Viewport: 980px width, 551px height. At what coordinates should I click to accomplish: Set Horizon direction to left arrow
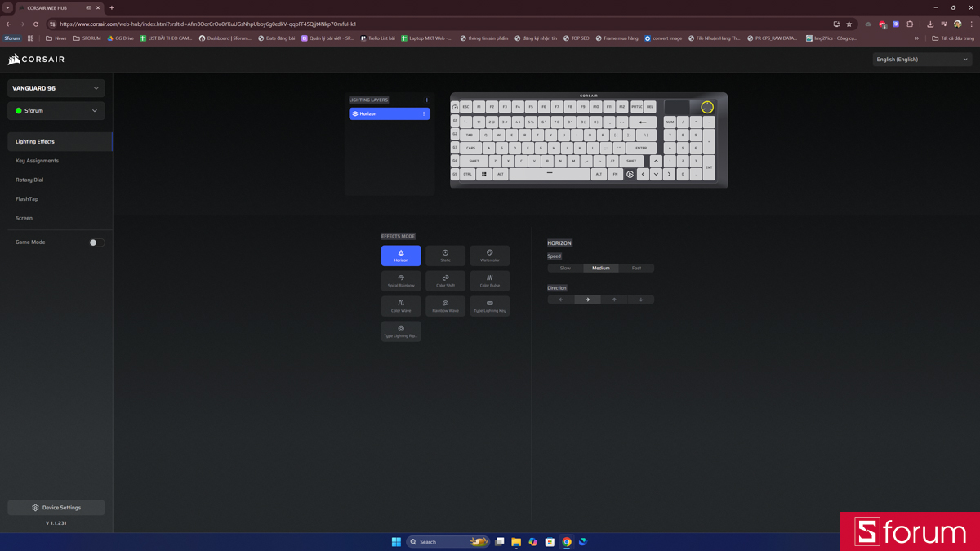(561, 300)
